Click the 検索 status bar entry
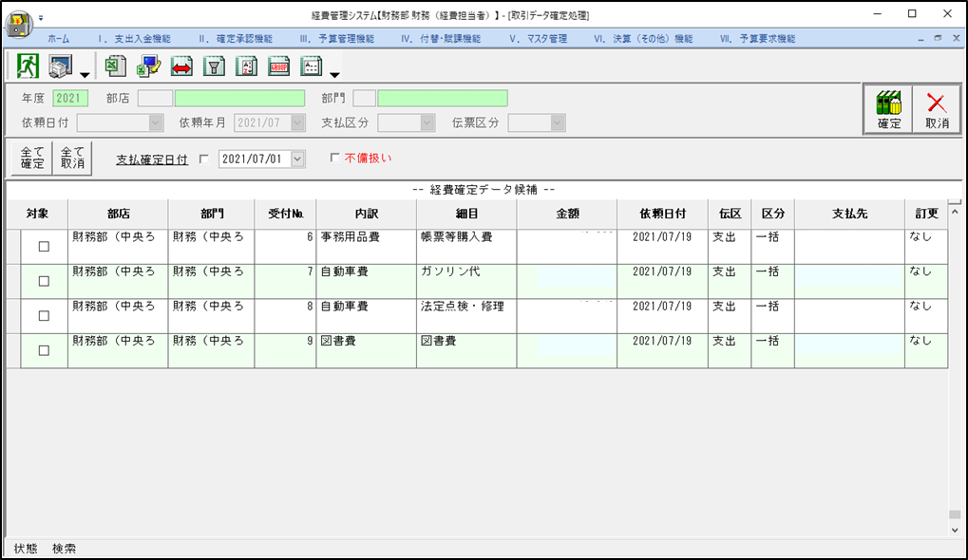Screen dimensions: 968x560 coord(65,549)
